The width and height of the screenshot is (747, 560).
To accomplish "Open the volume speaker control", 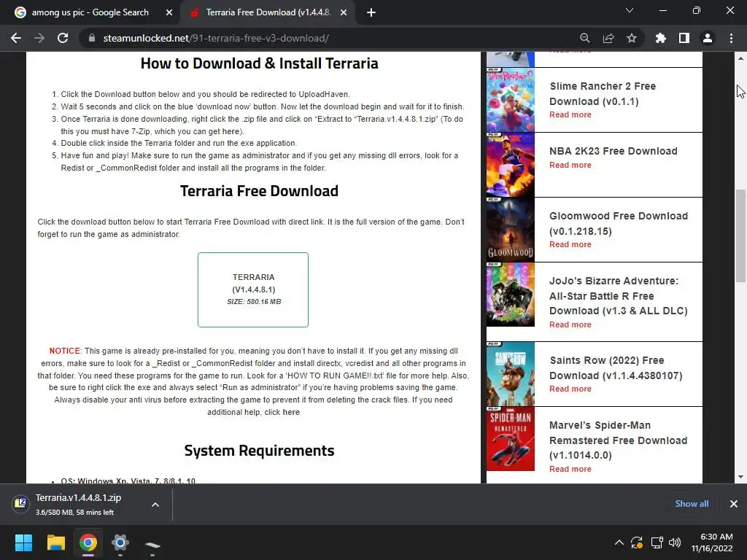I will pyautogui.click(x=675, y=542).
